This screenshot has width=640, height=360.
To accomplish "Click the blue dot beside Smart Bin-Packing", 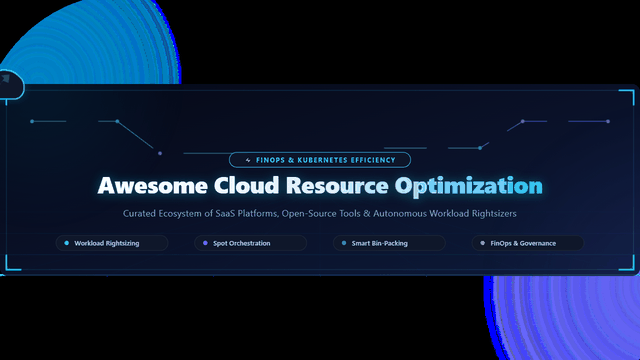I will (x=344, y=243).
